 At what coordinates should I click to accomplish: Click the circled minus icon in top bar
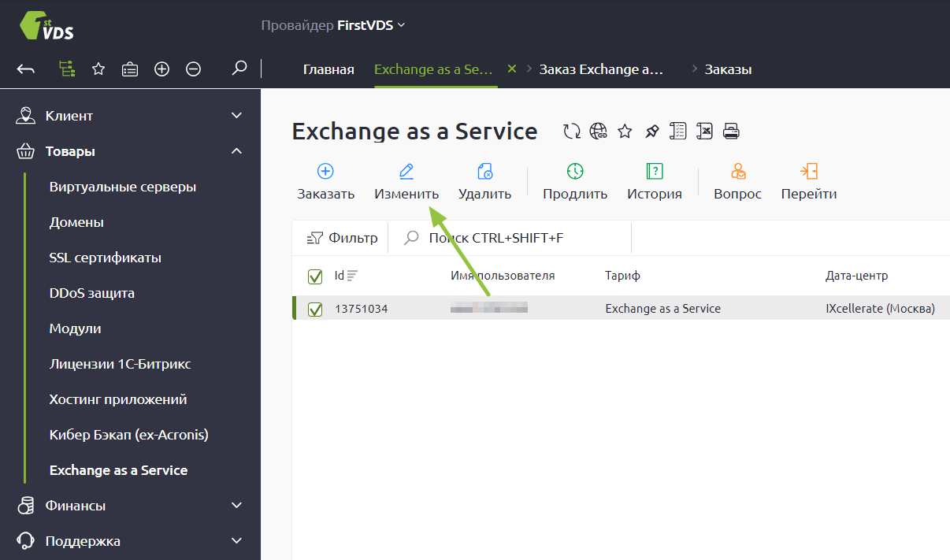click(193, 69)
